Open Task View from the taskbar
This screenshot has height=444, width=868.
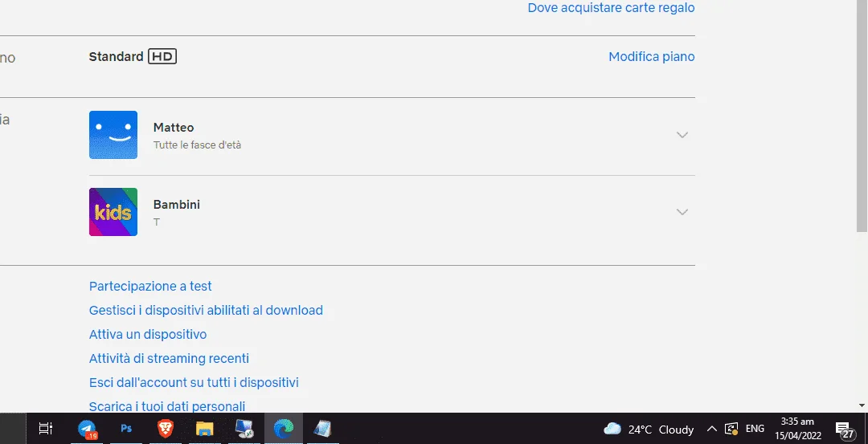click(45, 429)
